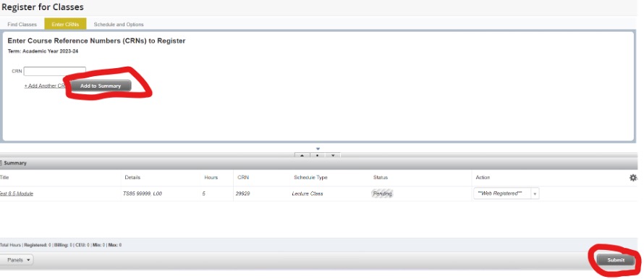Click the CRN value 29929
Image resolution: width=644 pixels, height=279 pixels.
click(x=242, y=193)
